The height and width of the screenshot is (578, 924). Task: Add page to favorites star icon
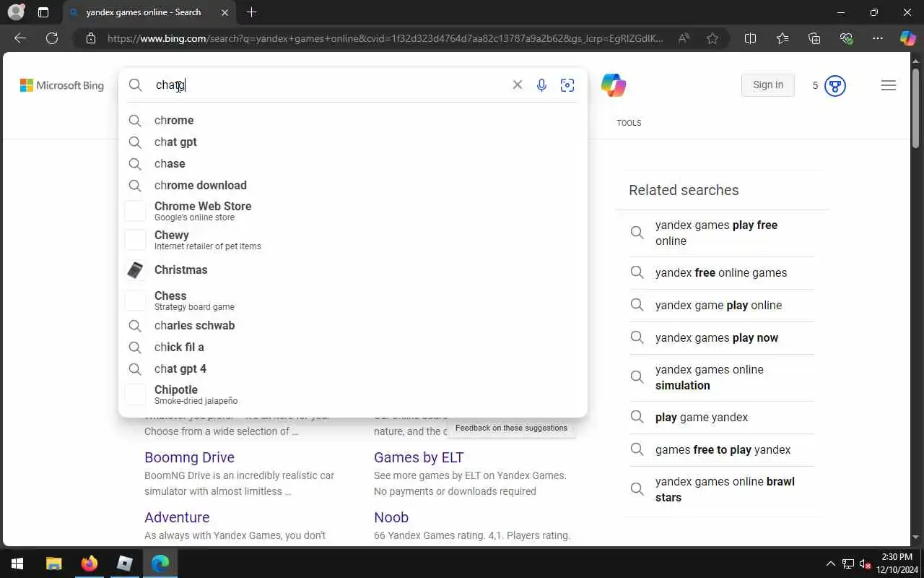pyautogui.click(x=712, y=38)
